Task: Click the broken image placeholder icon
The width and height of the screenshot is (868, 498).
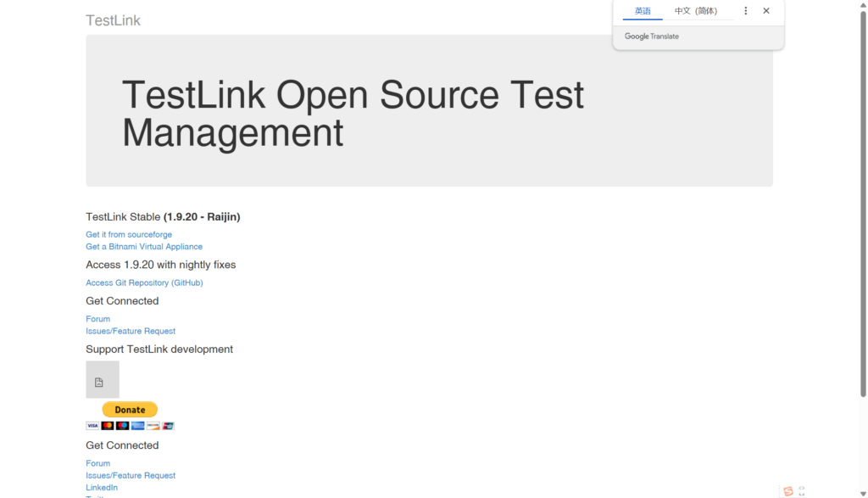Action: [99, 382]
